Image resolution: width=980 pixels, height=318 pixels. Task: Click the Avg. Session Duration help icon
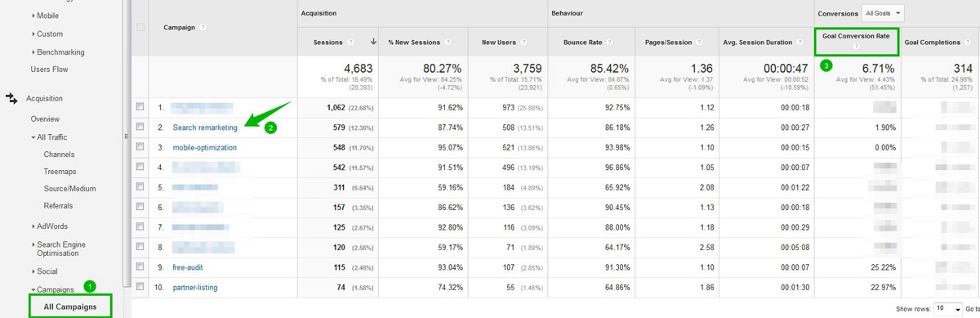point(805,42)
